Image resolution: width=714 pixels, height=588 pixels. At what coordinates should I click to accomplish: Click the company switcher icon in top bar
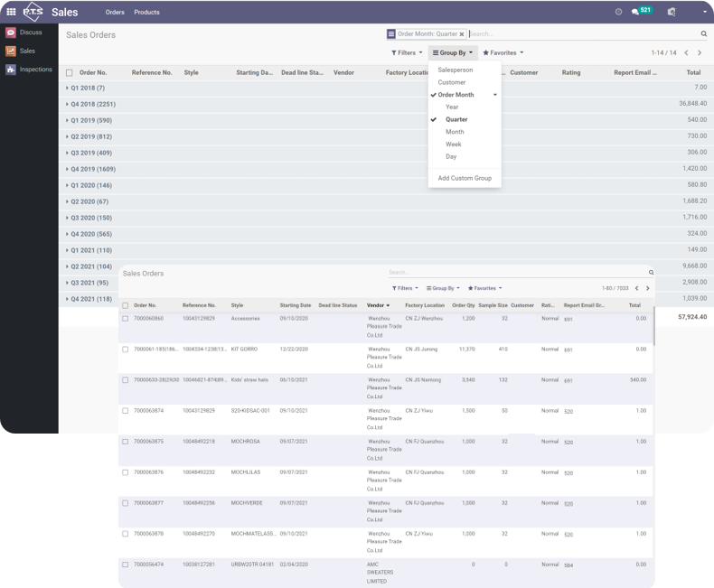672,12
